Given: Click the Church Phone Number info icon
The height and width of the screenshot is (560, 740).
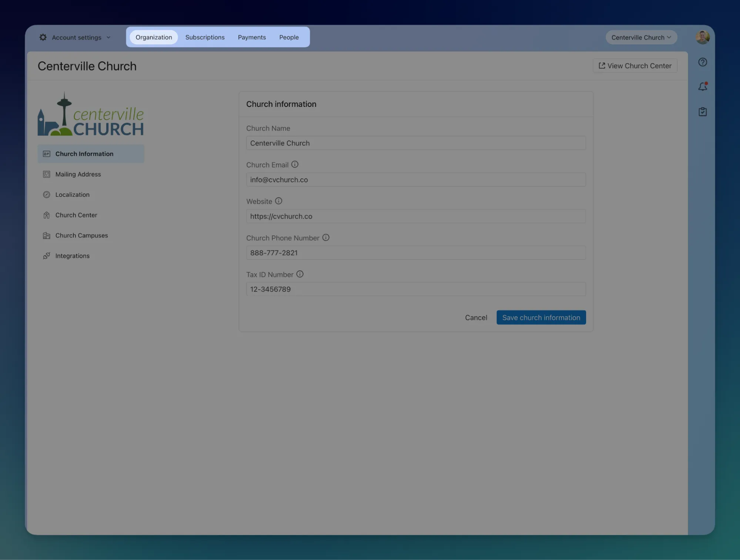Looking at the screenshot, I should tap(325, 237).
